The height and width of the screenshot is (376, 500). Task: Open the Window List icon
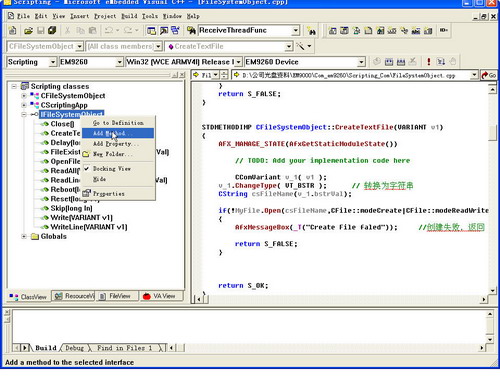coord(175,31)
